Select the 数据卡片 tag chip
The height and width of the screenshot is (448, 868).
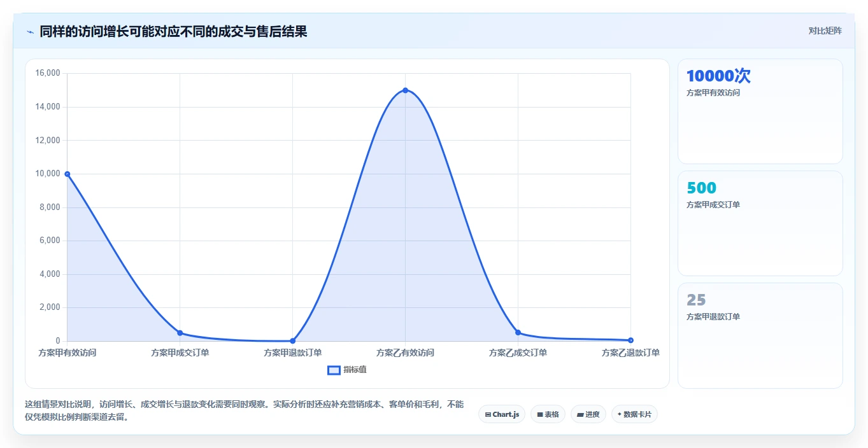(634, 414)
